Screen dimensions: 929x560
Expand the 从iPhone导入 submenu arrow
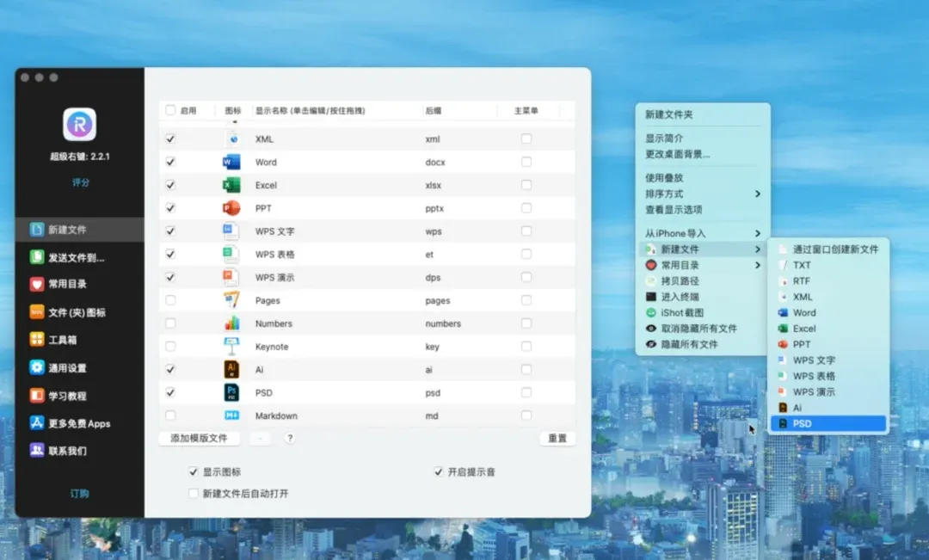point(758,233)
